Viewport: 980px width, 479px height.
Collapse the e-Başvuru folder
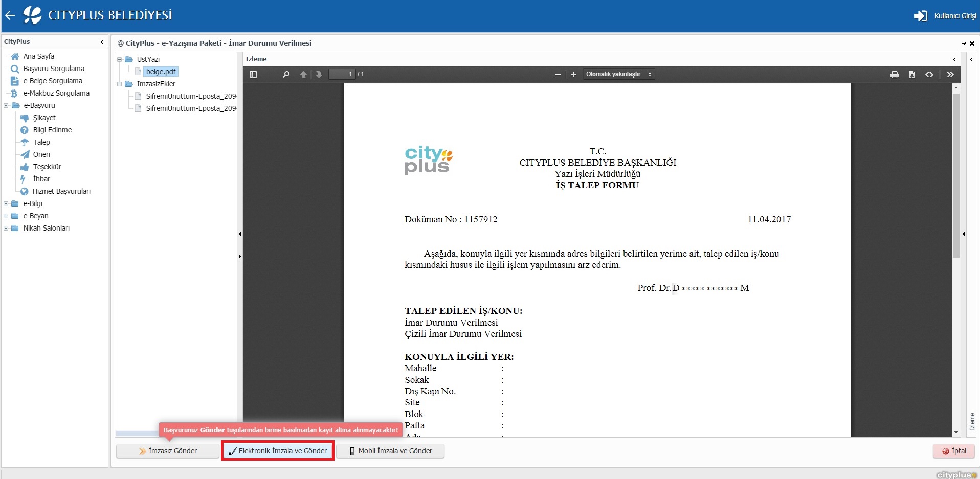pyautogui.click(x=6, y=105)
